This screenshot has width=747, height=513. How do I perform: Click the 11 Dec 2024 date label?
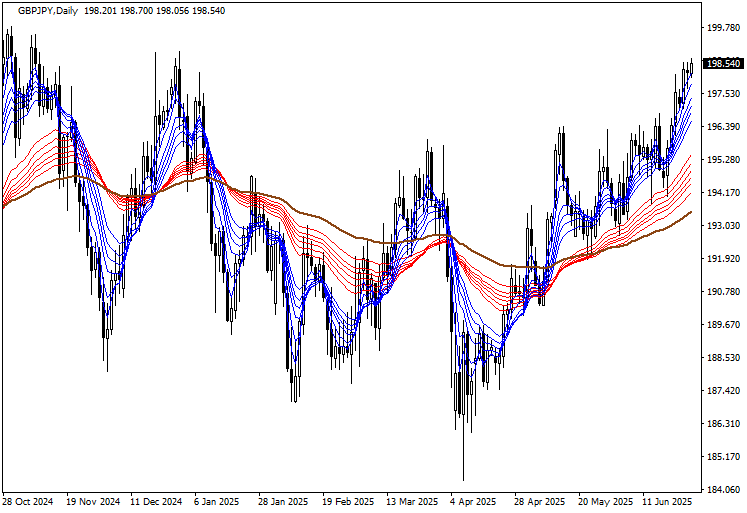pos(157,502)
